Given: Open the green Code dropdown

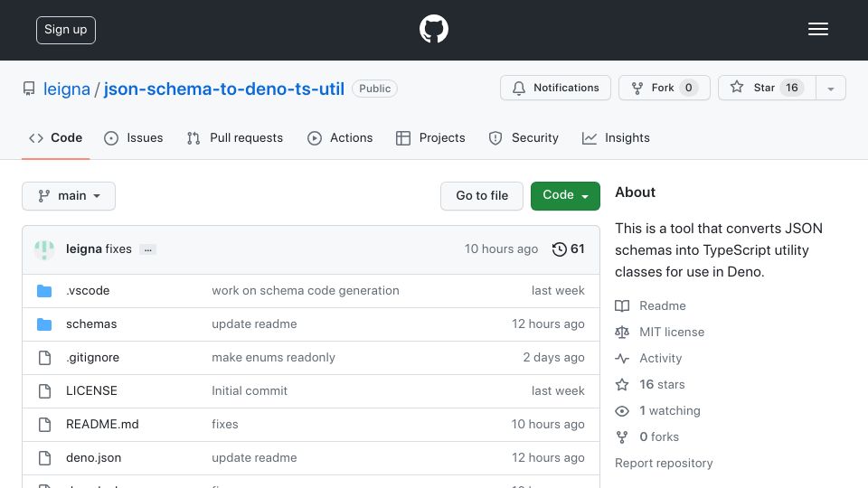Looking at the screenshot, I should (x=565, y=196).
